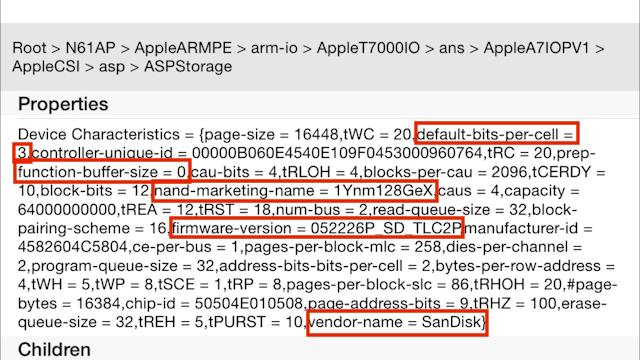Open AppleA7IOPV1 breadcrumb level

click(x=537, y=48)
